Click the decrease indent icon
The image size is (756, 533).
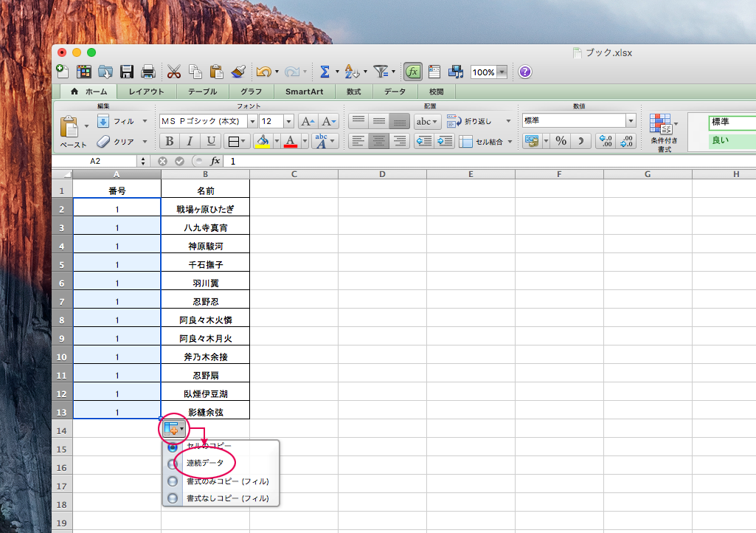tap(424, 141)
